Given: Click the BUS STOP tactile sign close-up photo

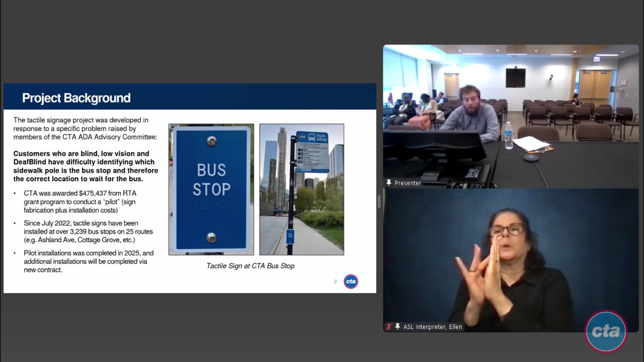Looking at the screenshot, I should [211, 189].
